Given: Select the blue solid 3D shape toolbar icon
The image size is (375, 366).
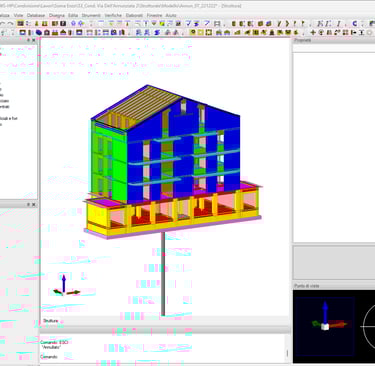Looking at the screenshot, I should coord(39,33).
